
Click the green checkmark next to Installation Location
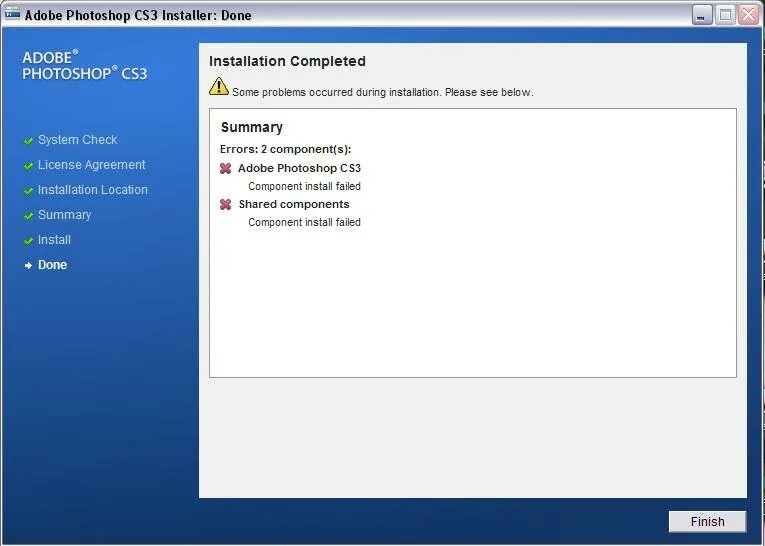(x=28, y=191)
